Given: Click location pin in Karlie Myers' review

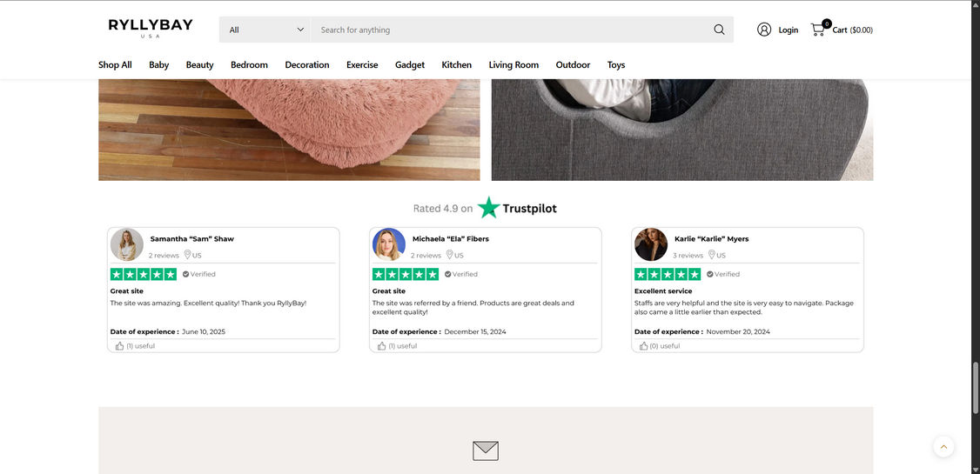Looking at the screenshot, I should (x=711, y=254).
